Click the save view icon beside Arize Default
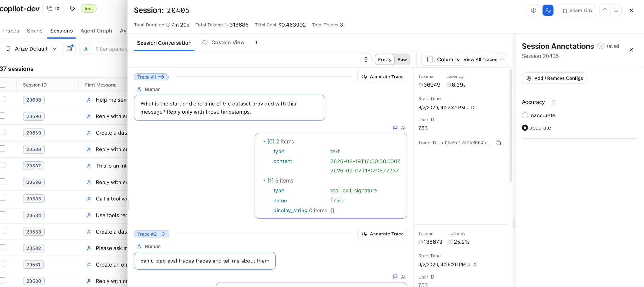This screenshot has width=644, height=287. pyautogui.click(x=69, y=49)
